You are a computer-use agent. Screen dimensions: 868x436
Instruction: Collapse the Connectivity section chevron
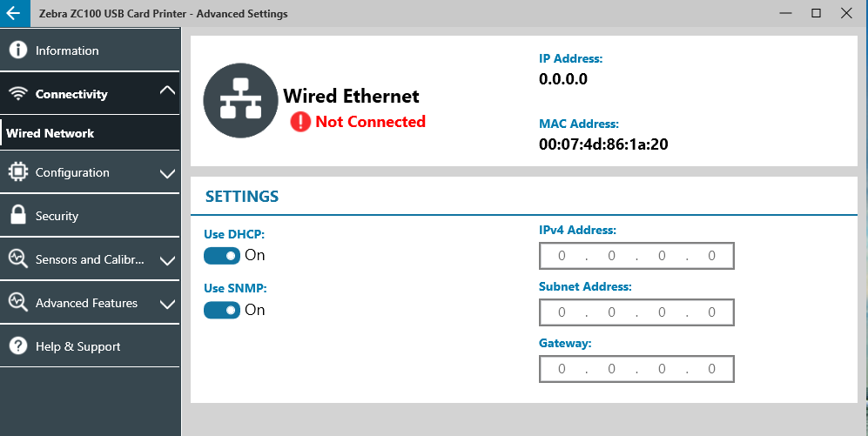[167, 91]
